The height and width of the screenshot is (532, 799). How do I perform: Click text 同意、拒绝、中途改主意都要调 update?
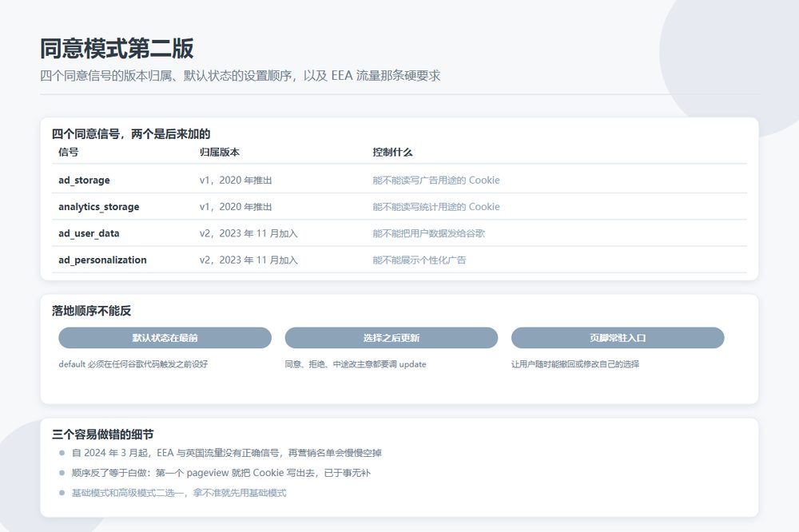point(356,363)
